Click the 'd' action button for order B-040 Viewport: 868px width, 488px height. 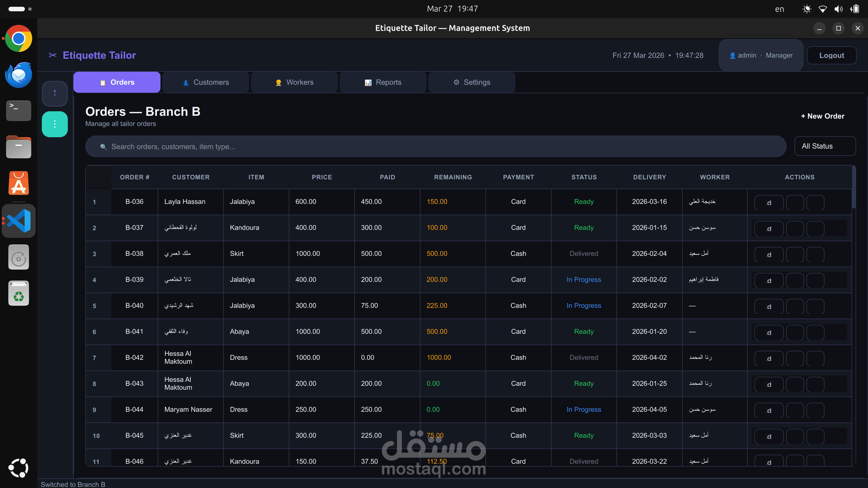click(x=769, y=306)
